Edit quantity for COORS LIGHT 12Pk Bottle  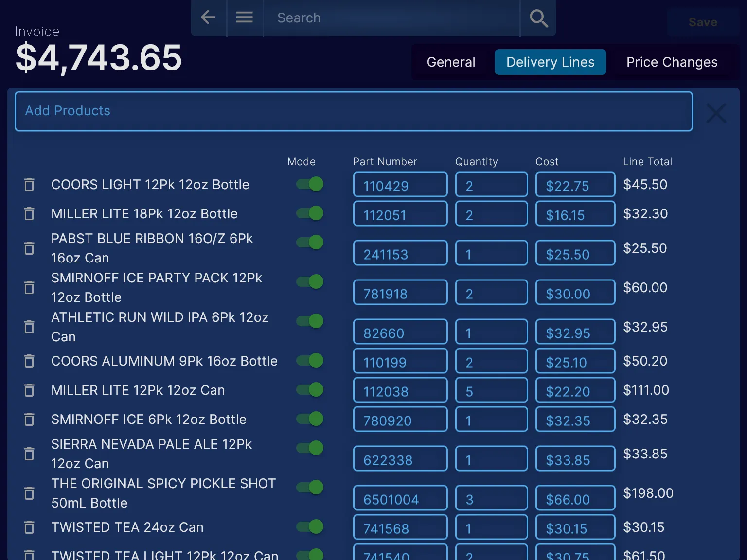[x=491, y=185]
